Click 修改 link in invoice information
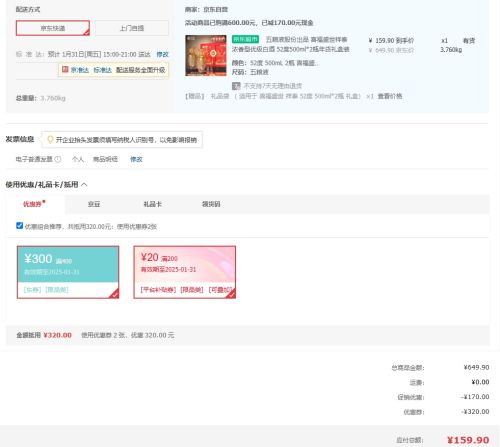Screen dimensions: 500x447 tap(136, 159)
